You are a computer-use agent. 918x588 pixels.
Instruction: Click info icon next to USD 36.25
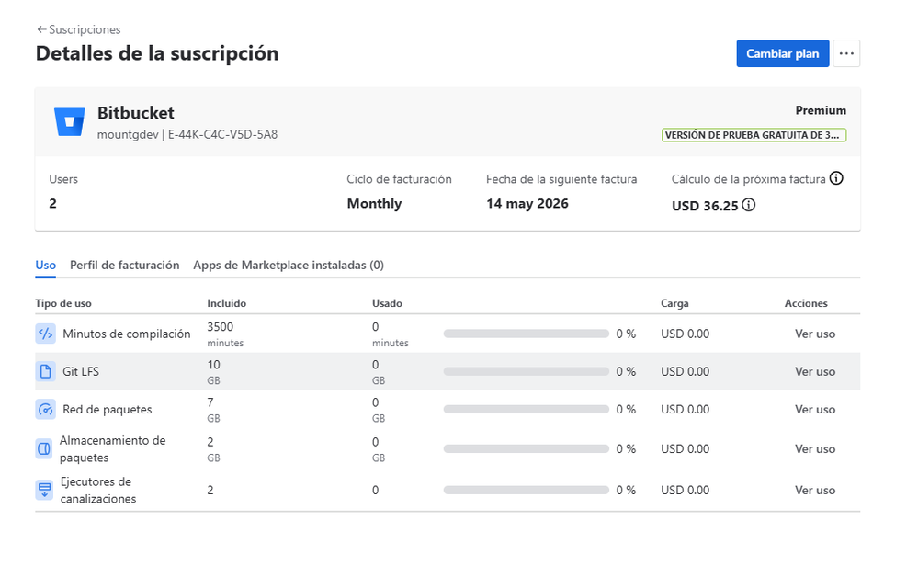click(x=749, y=205)
